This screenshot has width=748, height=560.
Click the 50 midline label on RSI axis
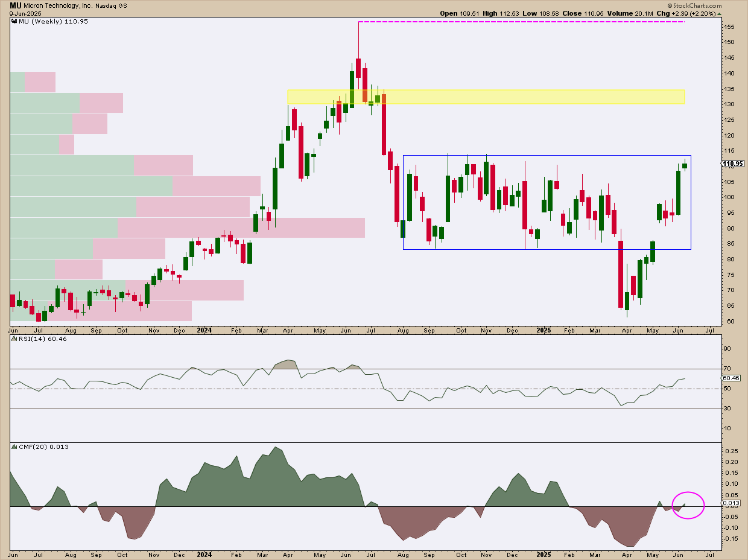[729, 389]
